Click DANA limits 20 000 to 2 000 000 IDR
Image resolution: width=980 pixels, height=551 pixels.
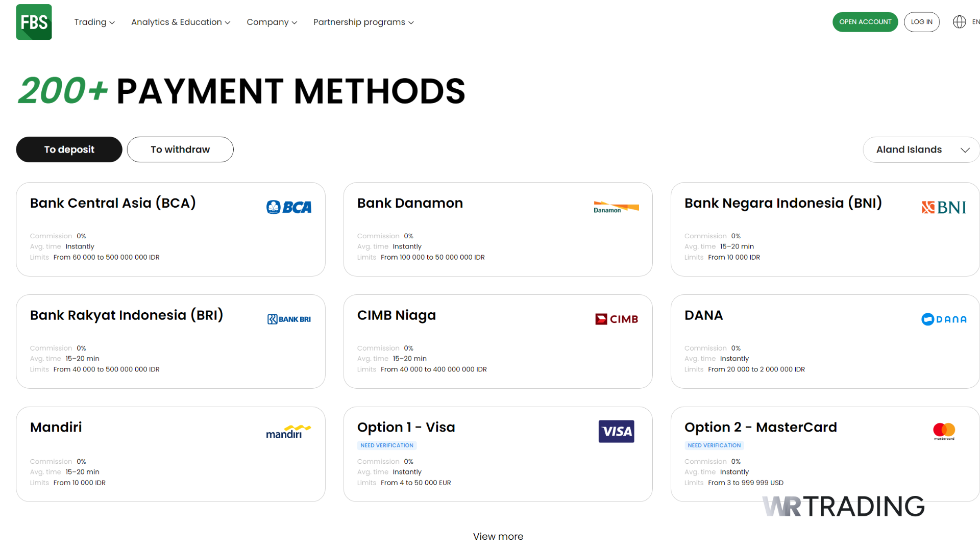tap(756, 369)
